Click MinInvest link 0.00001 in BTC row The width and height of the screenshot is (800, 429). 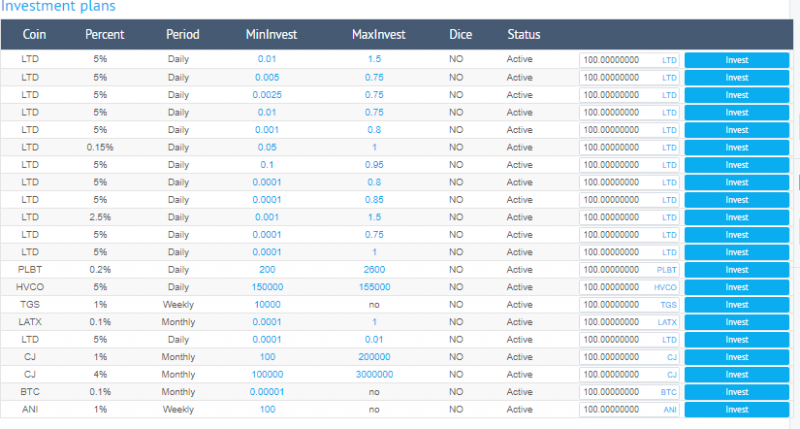coord(267,392)
